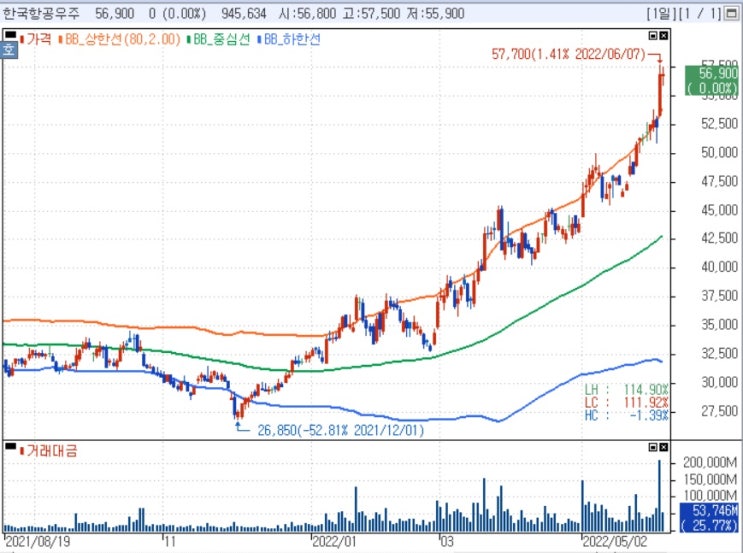The width and height of the screenshot is (743, 553).
Task: Click the 42,500 price axis label
Action: tap(719, 238)
